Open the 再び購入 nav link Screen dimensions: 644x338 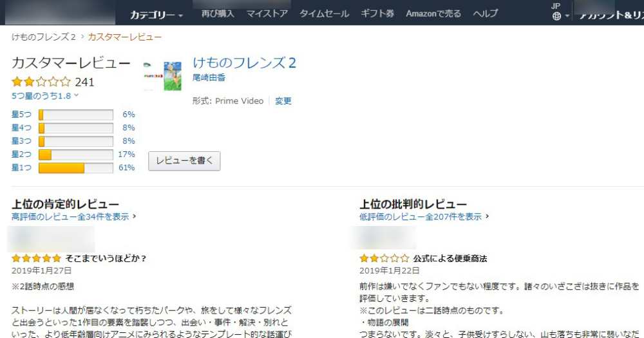click(x=218, y=14)
